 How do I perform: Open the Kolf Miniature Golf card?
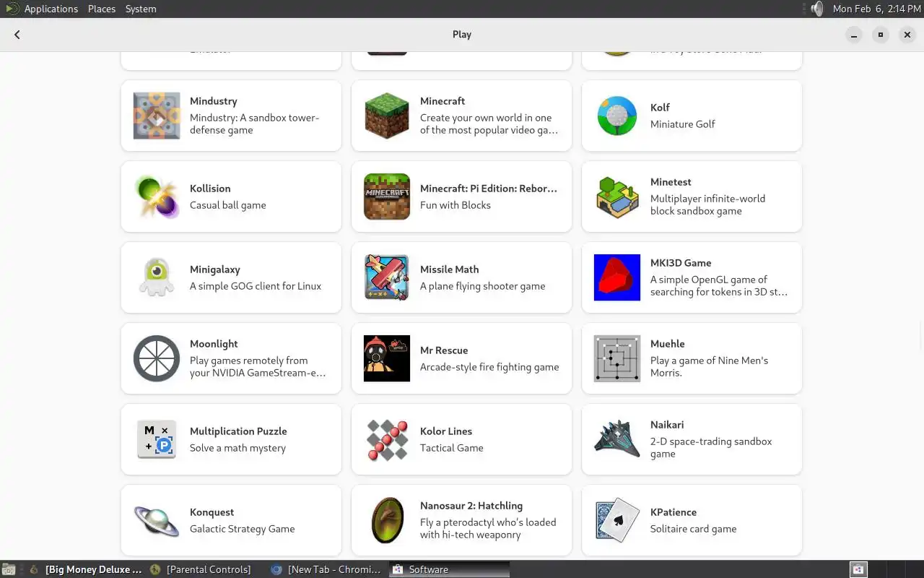692,116
